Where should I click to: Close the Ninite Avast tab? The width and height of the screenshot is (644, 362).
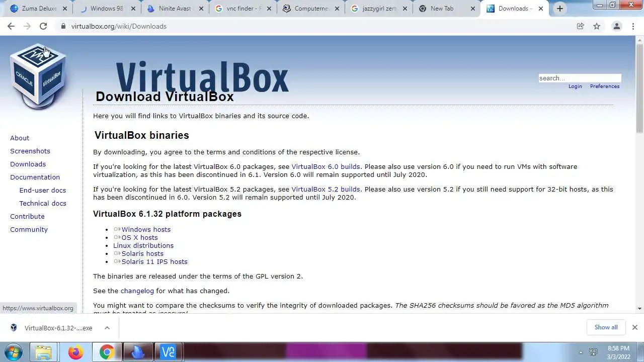pos(201,9)
